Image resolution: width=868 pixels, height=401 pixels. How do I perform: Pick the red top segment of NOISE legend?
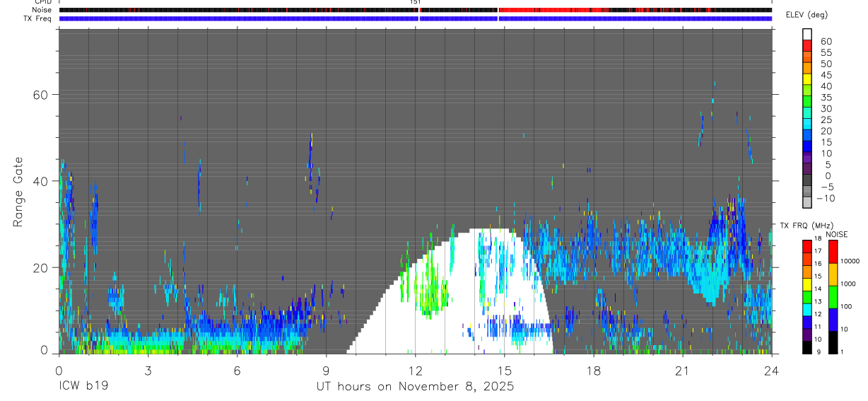coord(833,251)
